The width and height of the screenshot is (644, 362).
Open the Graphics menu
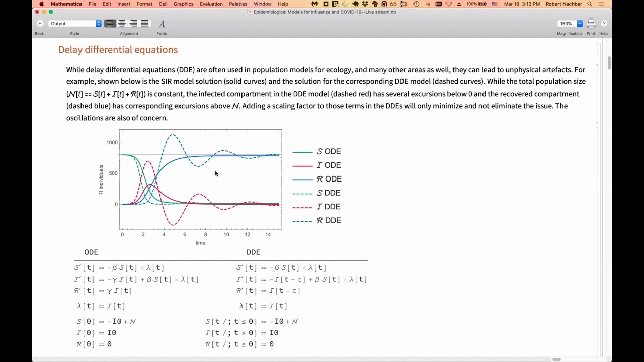pyautogui.click(x=184, y=4)
